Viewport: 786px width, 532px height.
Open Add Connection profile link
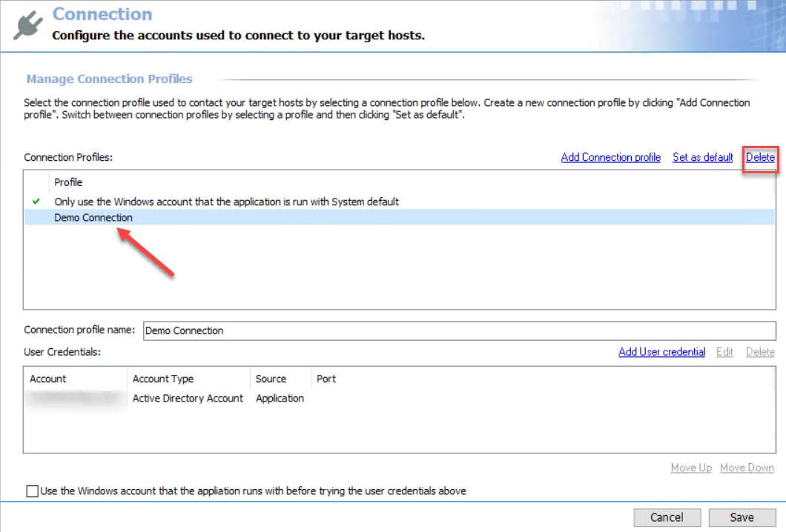click(610, 157)
